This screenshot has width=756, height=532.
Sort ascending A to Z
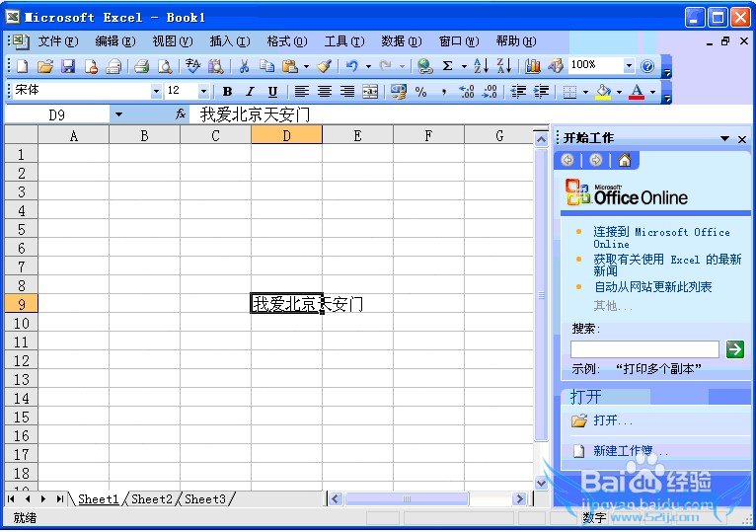(x=482, y=66)
